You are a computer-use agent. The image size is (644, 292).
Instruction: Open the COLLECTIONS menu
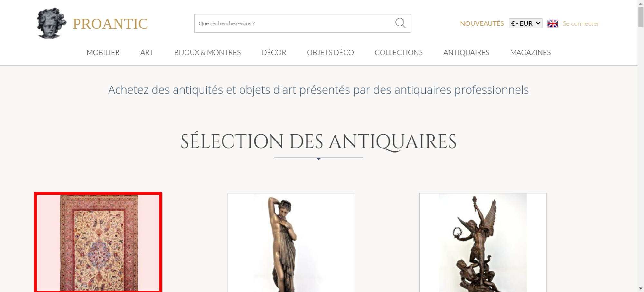tap(399, 52)
